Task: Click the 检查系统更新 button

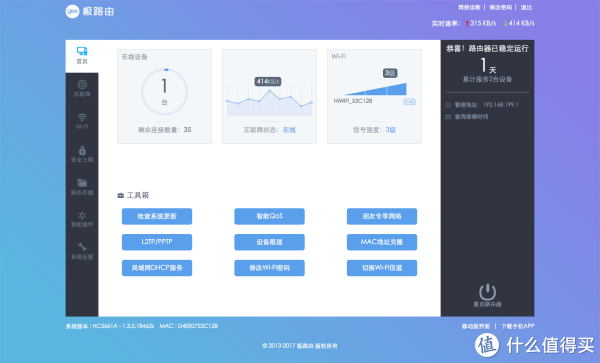Action: [157, 216]
